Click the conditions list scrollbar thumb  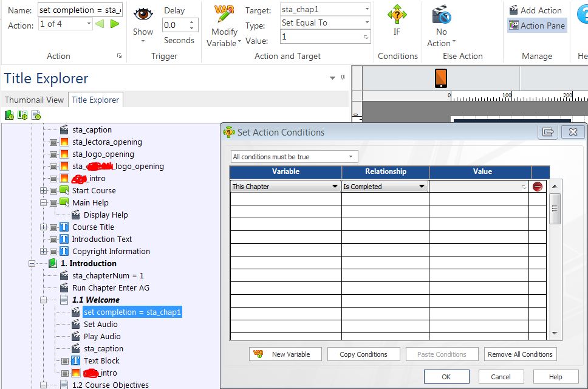coord(555,208)
